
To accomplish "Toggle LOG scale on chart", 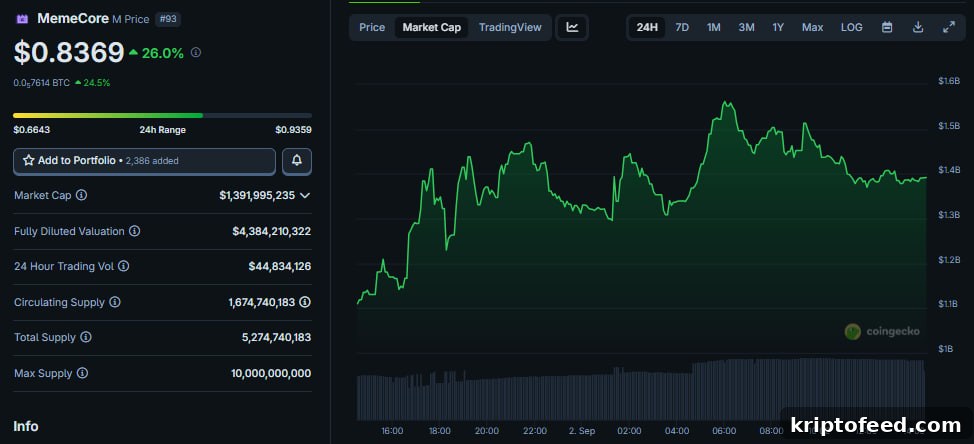I will point(852,27).
